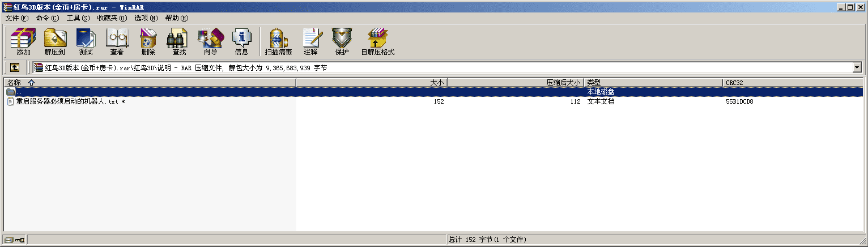
Task: Launch the 向导 (Wizard) tool
Action: [210, 41]
